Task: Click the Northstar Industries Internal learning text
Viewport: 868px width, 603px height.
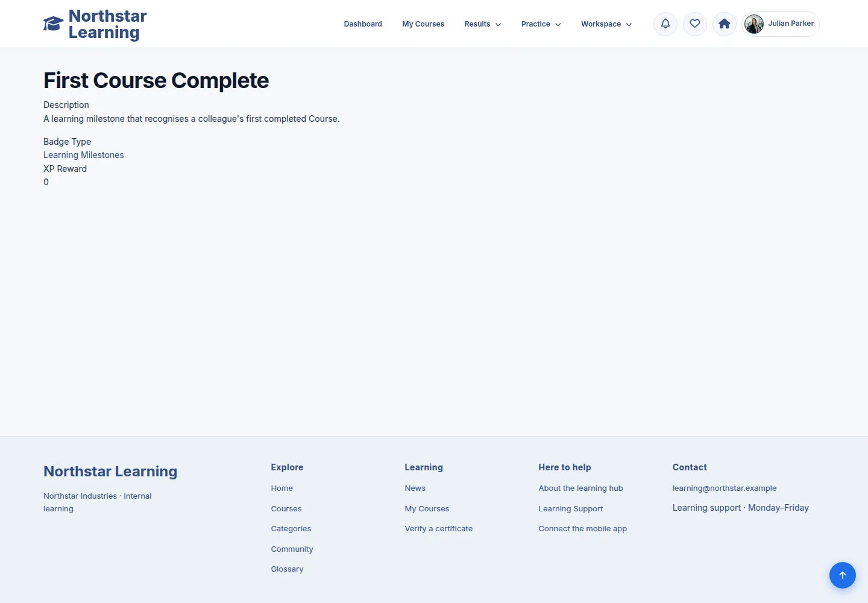Action: tap(98, 502)
